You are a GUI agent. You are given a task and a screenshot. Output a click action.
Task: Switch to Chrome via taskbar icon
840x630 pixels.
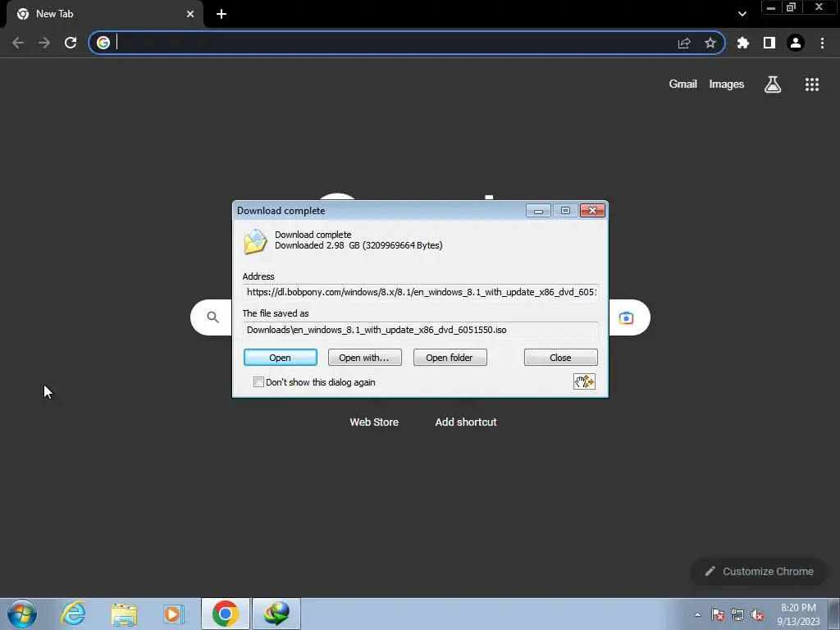point(225,614)
